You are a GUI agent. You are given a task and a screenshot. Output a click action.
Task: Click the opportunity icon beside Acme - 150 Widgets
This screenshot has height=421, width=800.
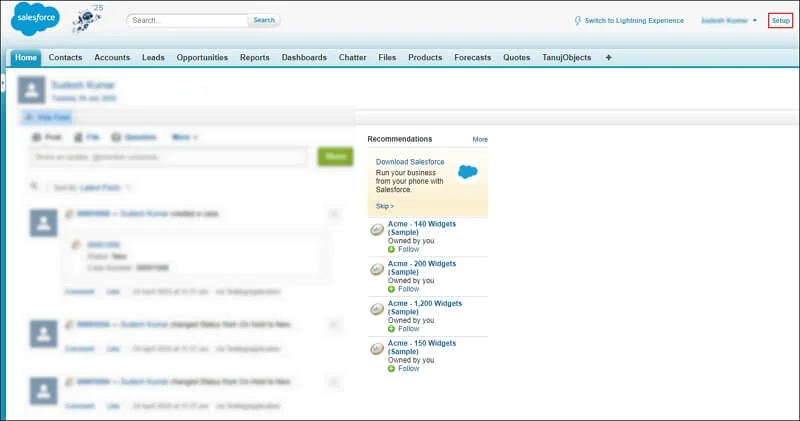(377, 349)
